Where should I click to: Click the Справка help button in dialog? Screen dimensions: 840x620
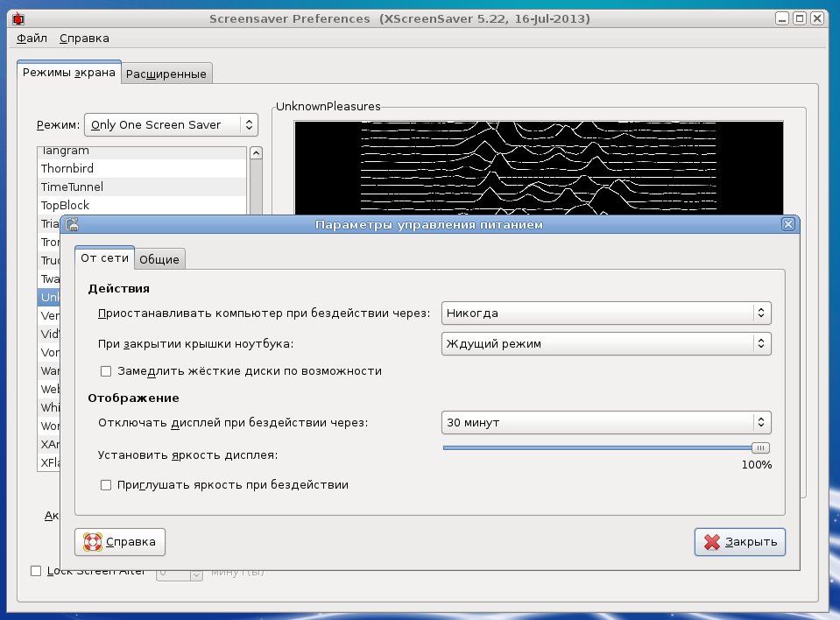[120, 542]
